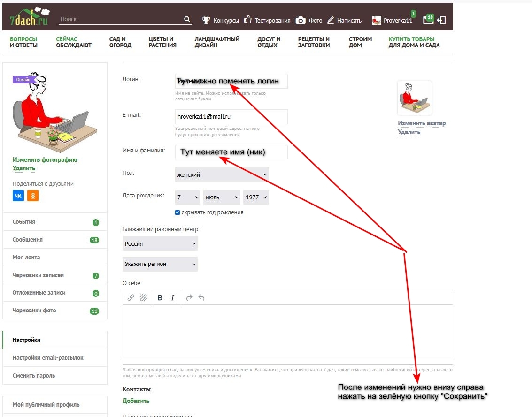532x417 pixels.
Task: Open the birth month dropdown showing июль
Action: (x=222, y=197)
